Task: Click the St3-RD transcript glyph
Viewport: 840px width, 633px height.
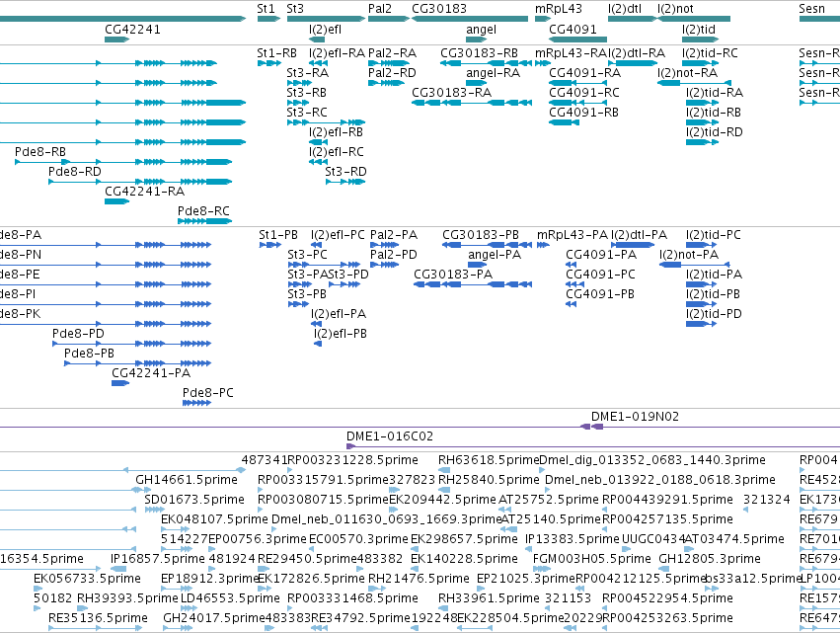Action: tap(345, 182)
